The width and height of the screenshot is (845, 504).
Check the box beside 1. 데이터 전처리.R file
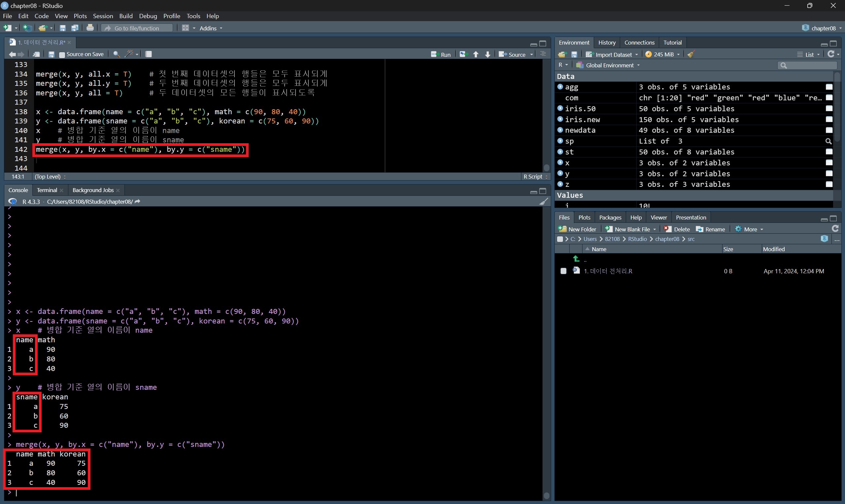point(563,271)
